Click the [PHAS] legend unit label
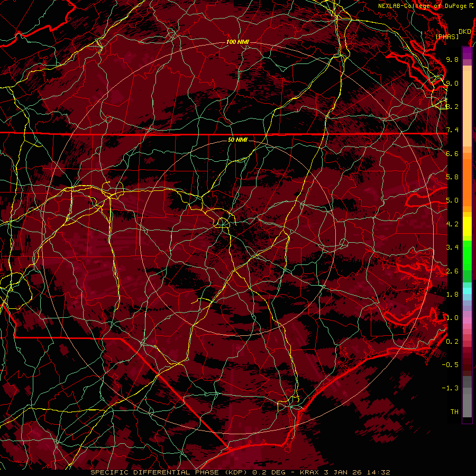The height and width of the screenshot is (476, 476). [x=447, y=37]
